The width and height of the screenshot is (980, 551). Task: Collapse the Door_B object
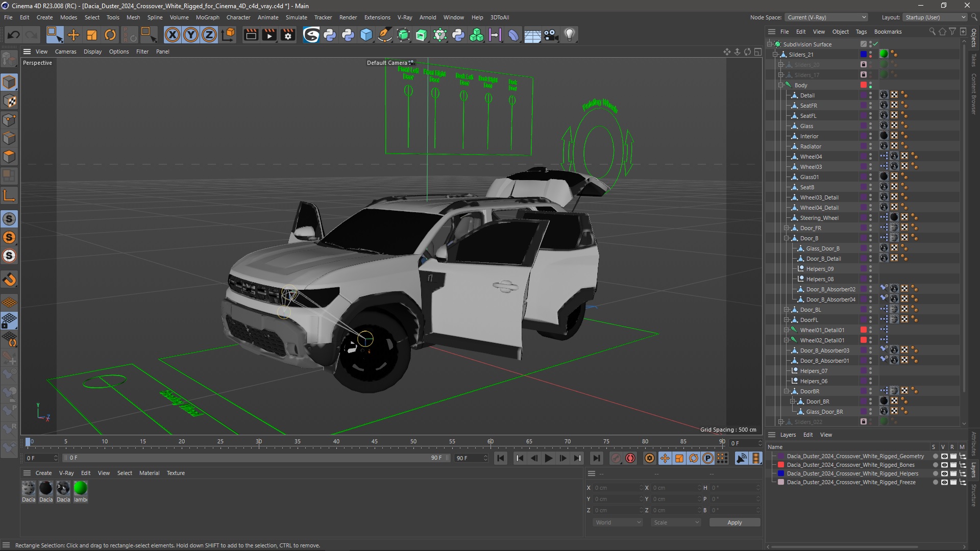(787, 238)
